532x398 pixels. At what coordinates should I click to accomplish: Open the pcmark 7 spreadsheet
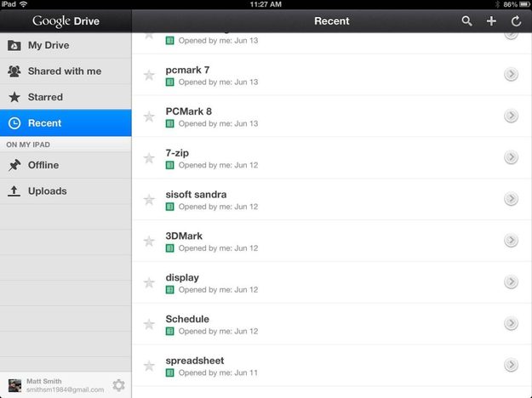coord(331,75)
